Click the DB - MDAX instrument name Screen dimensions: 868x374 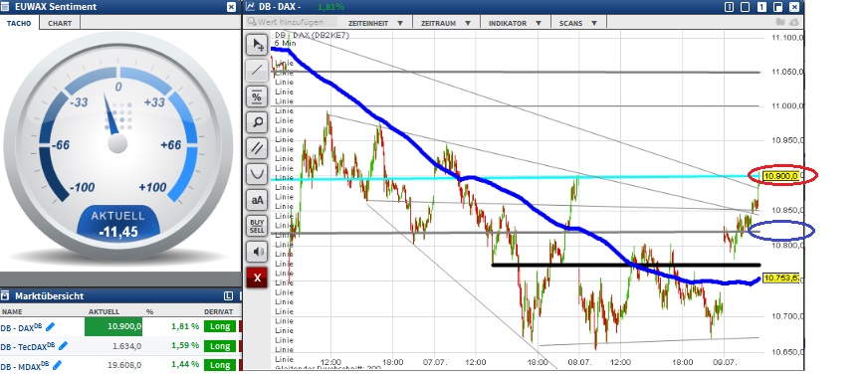point(25,365)
